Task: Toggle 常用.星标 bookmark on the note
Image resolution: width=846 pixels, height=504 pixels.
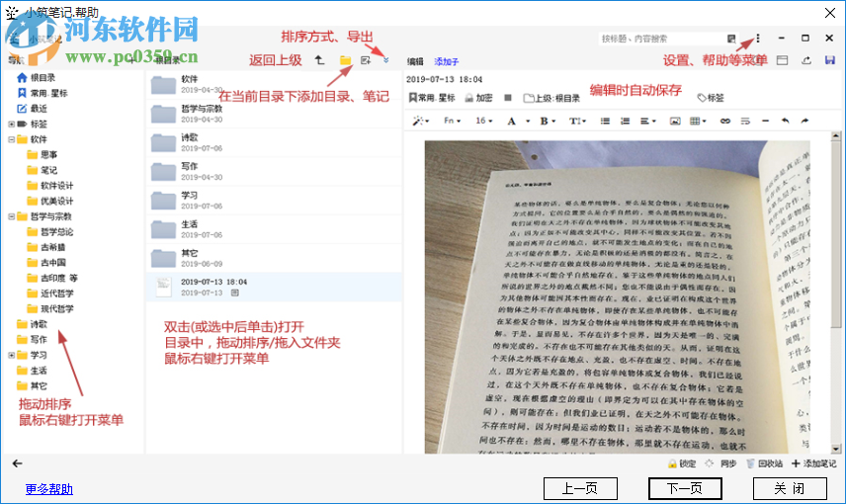Action: coord(432,98)
